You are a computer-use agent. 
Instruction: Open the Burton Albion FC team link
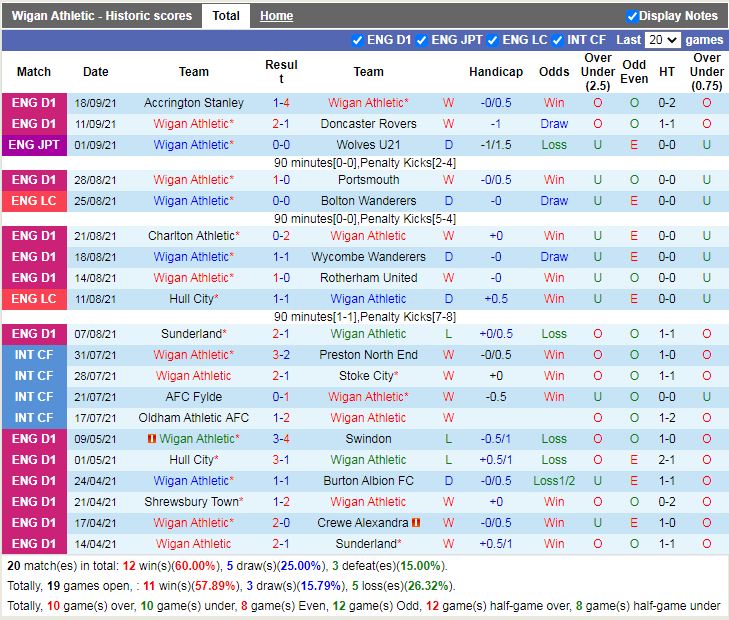[368, 481]
